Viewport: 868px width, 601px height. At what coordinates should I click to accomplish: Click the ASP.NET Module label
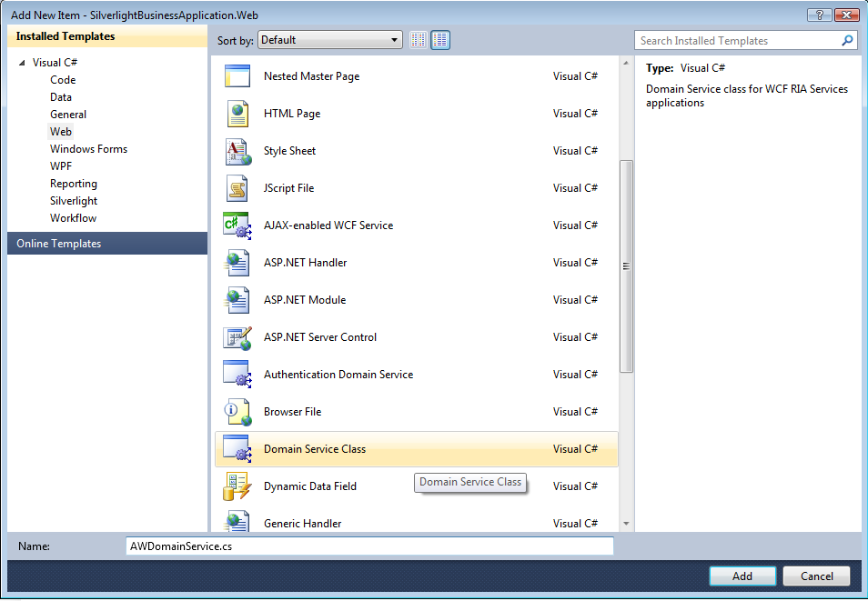305,300
